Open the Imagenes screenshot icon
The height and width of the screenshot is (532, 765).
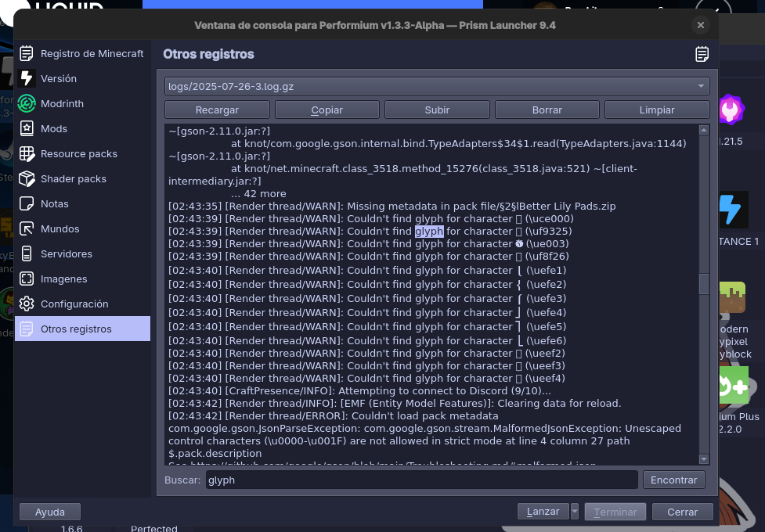tap(27, 279)
